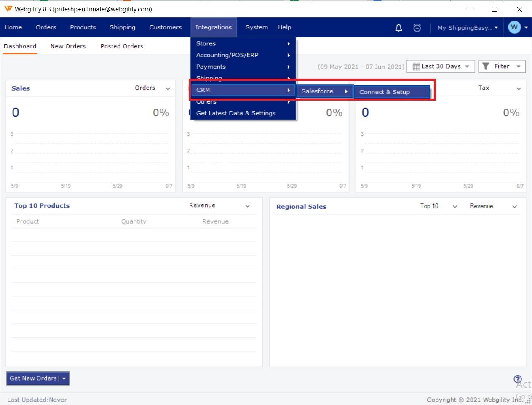This screenshot has height=405, width=532.
Task: Open the Products menu
Action: [83, 27]
